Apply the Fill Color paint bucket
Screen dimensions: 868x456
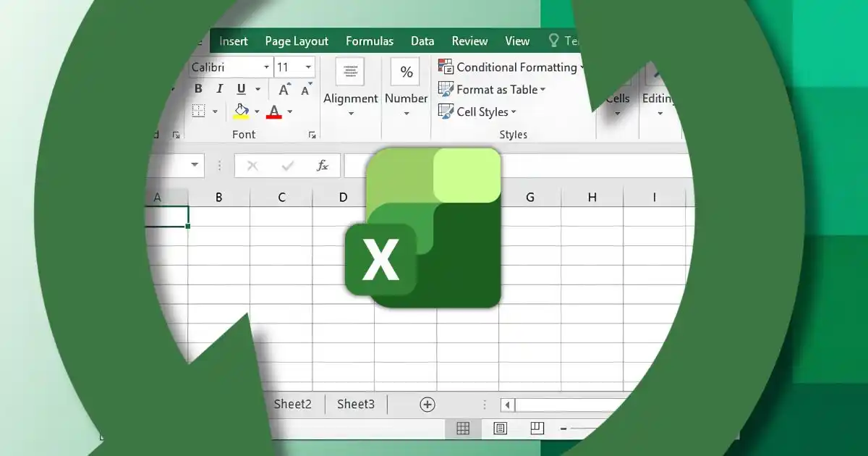click(241, 111)
